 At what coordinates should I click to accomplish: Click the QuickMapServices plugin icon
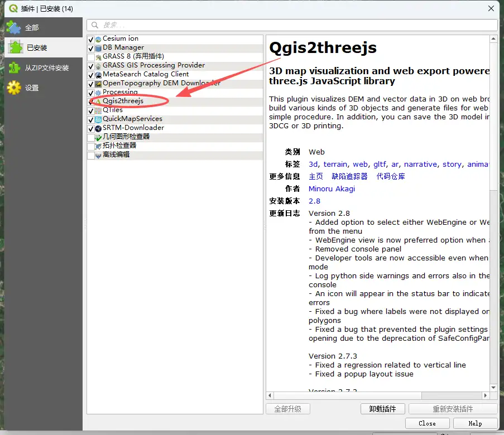tap(98, 119)
